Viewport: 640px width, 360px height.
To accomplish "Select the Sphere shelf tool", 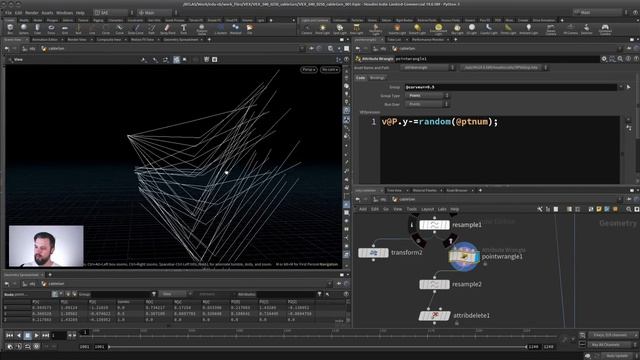I will pyautogui.click(x=24, y=29).
